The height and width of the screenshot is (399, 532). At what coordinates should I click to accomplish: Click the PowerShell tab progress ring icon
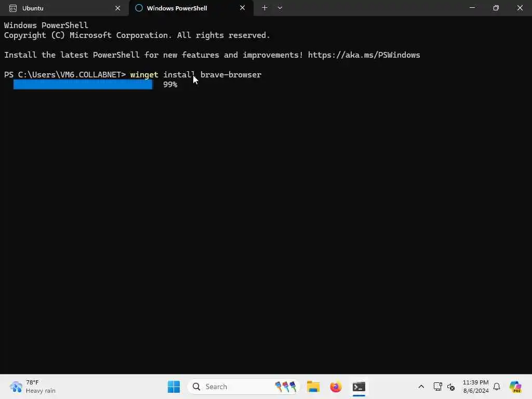tap(139, 8)
